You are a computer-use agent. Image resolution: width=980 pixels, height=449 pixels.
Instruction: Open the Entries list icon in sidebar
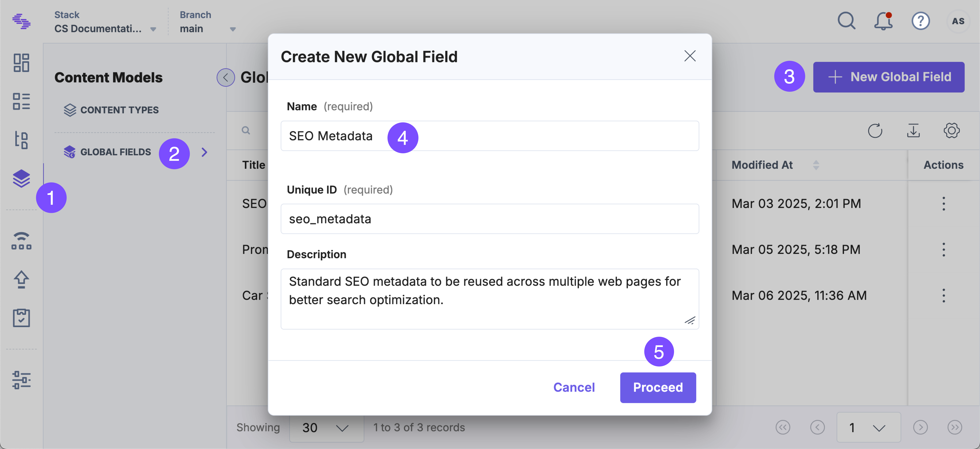[21, 102]
